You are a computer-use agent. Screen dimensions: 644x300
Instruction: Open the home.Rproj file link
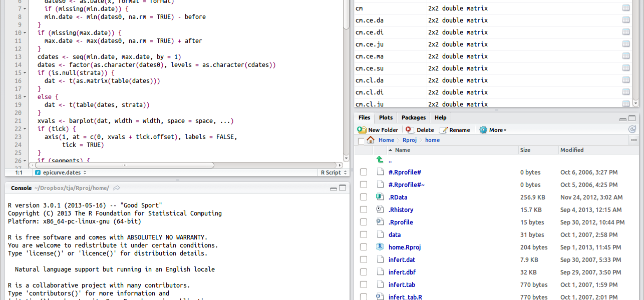(404, 247)
